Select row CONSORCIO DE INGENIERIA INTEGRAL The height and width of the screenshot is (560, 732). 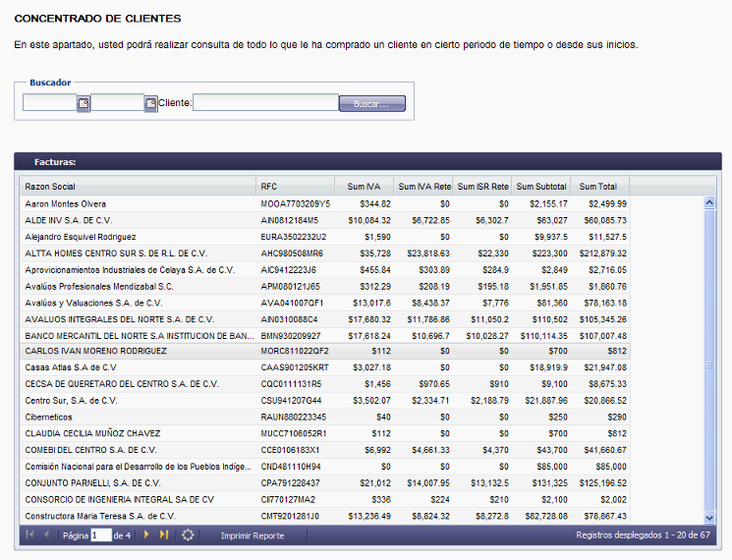click(x=325, y=500)
